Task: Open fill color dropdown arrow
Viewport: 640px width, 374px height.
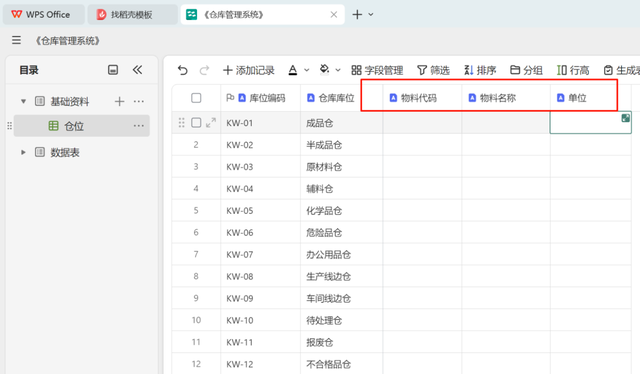Action: (x=338, y=70)
